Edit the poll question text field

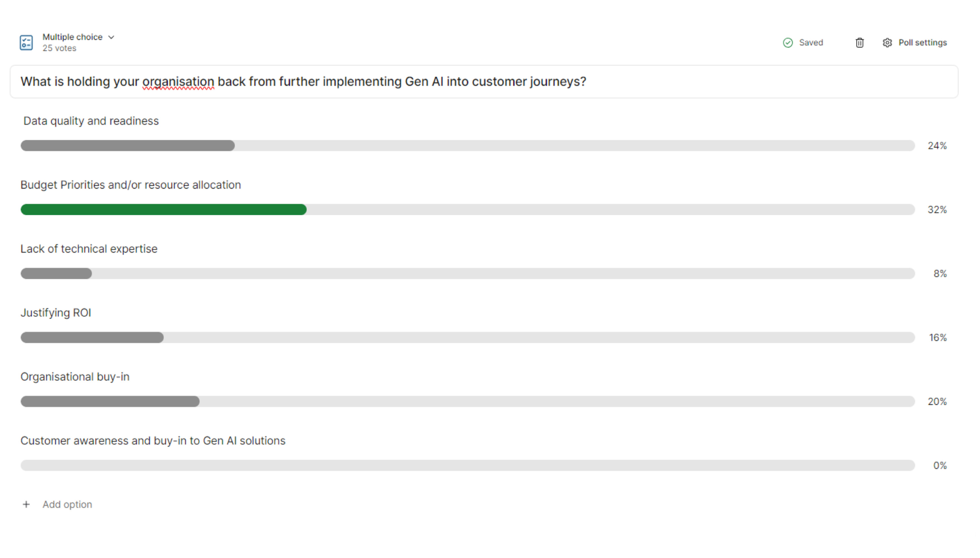tap(484, 82)
